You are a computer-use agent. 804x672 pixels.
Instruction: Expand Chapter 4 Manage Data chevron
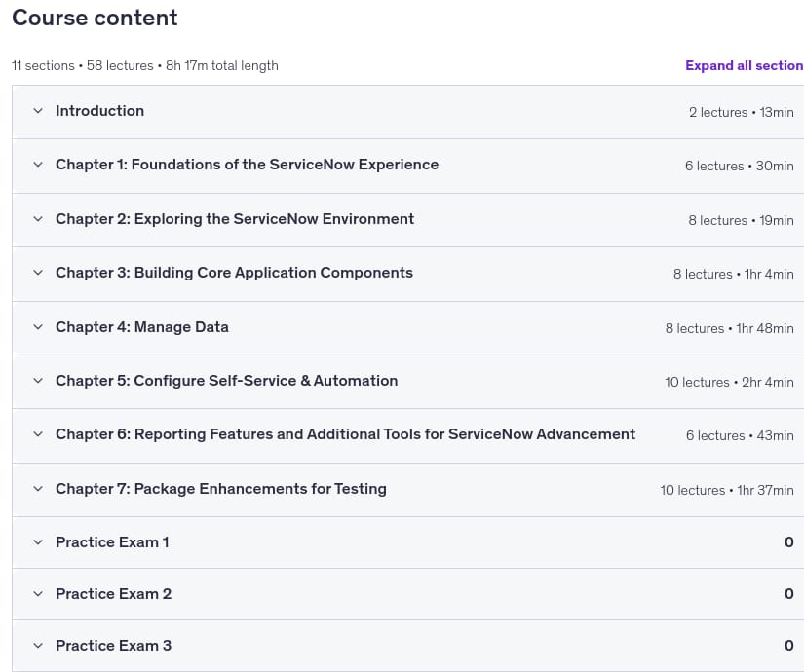click(38, 327)
